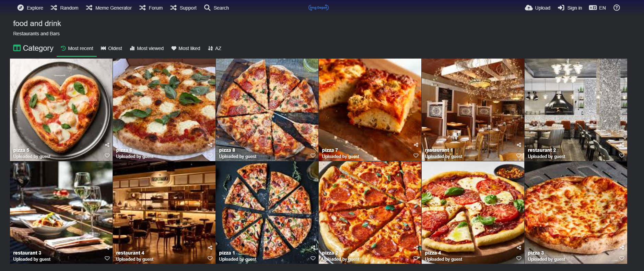Sort images by AZ order
Screen dimensions: 644x271
(214, 48)
